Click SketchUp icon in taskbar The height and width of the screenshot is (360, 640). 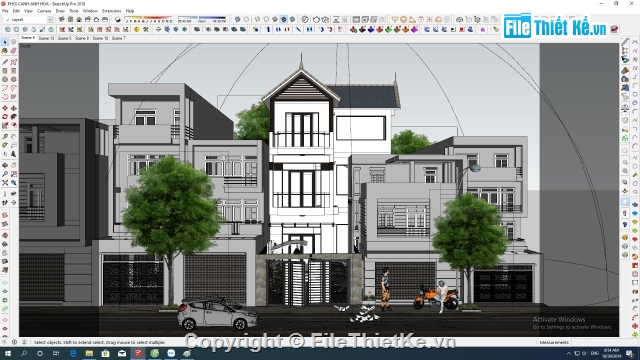coord(138,353)
